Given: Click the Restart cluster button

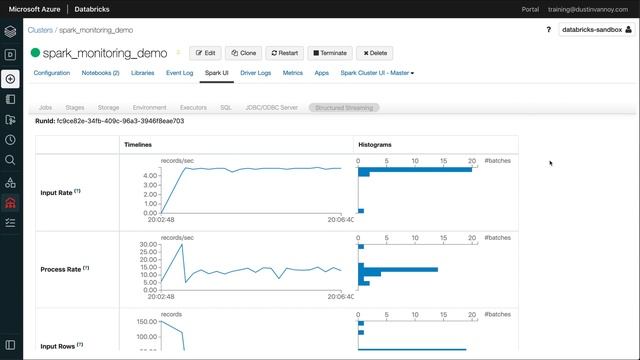Looking at the screenshot, I should click(x=284, y=53).
